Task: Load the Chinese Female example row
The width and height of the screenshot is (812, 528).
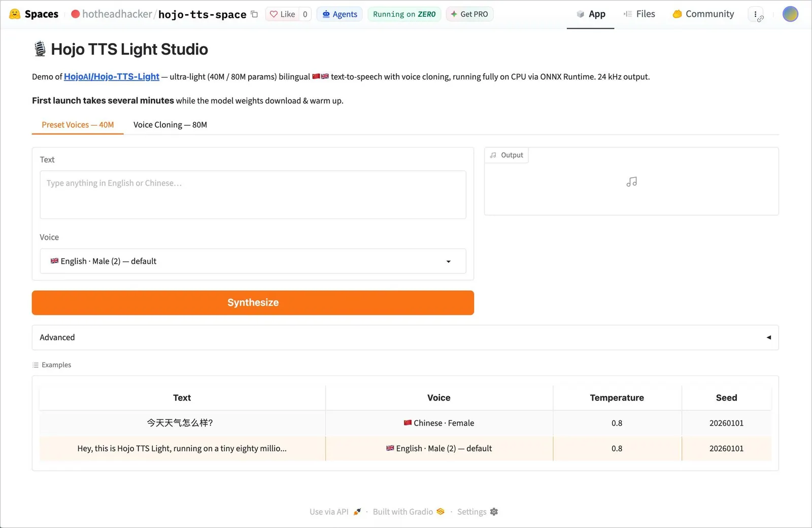Action: [x=405, y=423]
